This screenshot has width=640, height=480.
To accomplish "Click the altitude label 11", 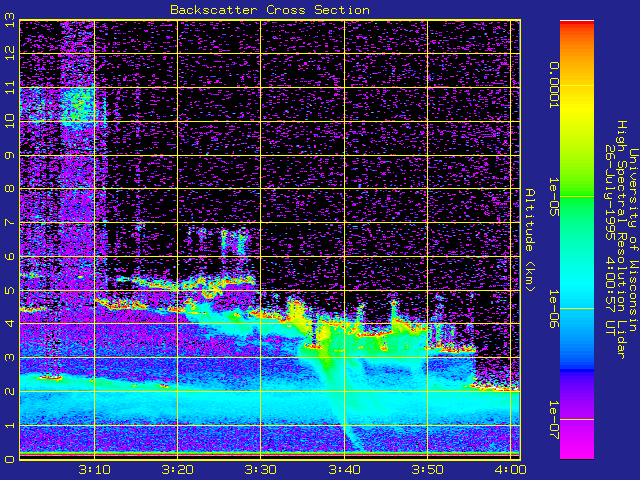I will [x=9, y=87].
